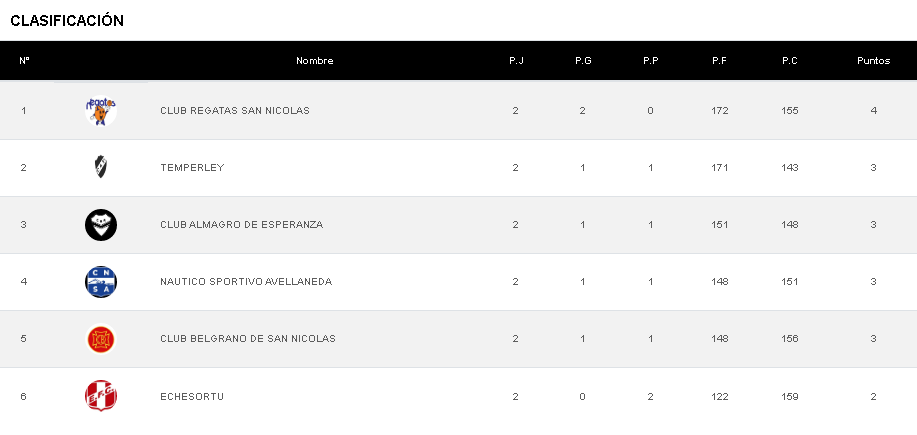Click the Club Belgrano de San Nicolas crest
This screenshot has width=917, height=435.
(101, 339)
